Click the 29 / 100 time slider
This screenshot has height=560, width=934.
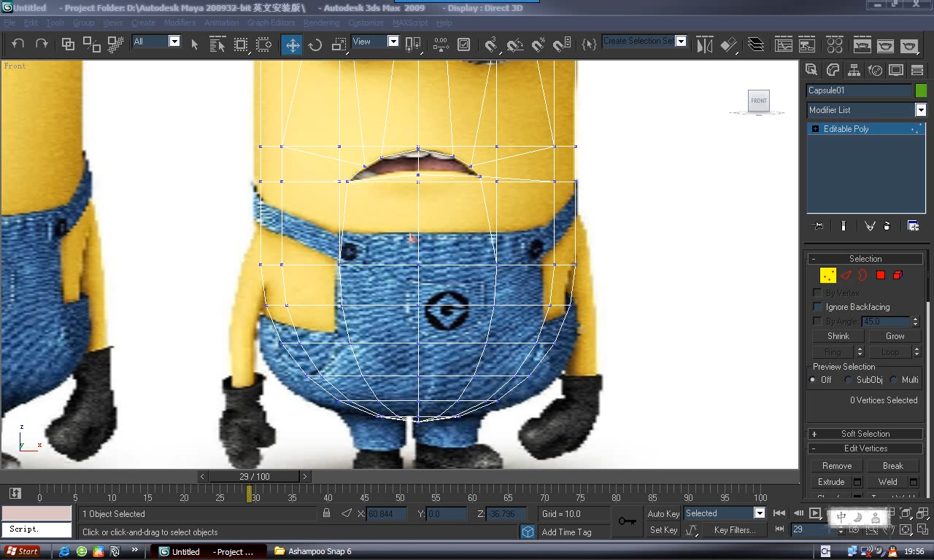tap(254, 476)
